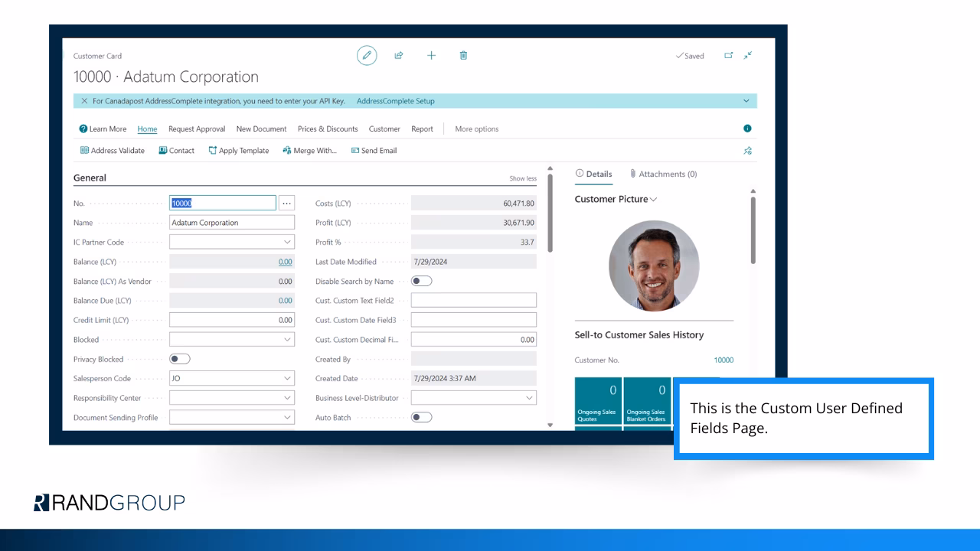Image resolution: width=980 pixels, height=551 pixels.
Task: Open the Report menu
Action: point(422,129)
